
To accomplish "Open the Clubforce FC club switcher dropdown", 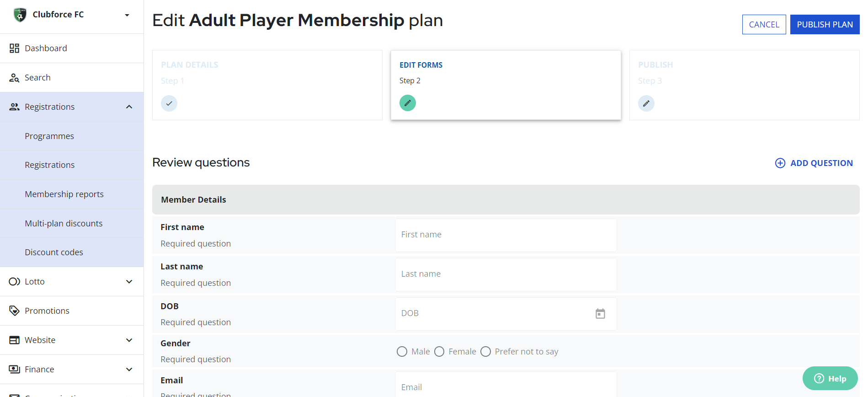I will pyautogui.click(x=127, y=15).
